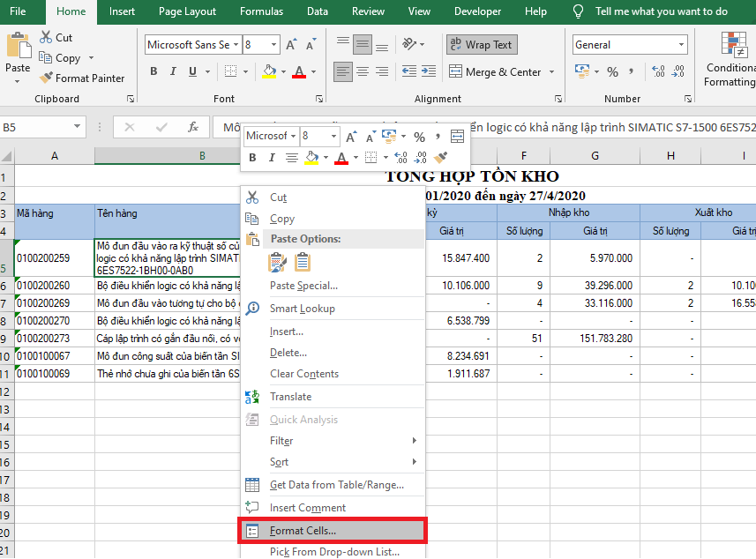756x559 pixels.
Task: Toggle the Wrap Text button
Action: coord(481,45)
